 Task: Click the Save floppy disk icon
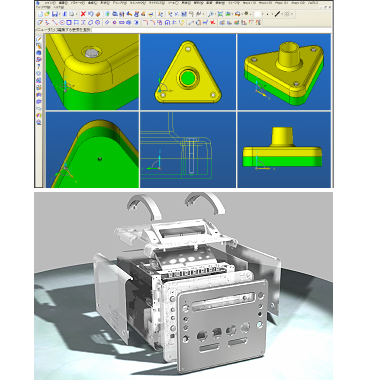pyautogui.click(x=55, y=14)
